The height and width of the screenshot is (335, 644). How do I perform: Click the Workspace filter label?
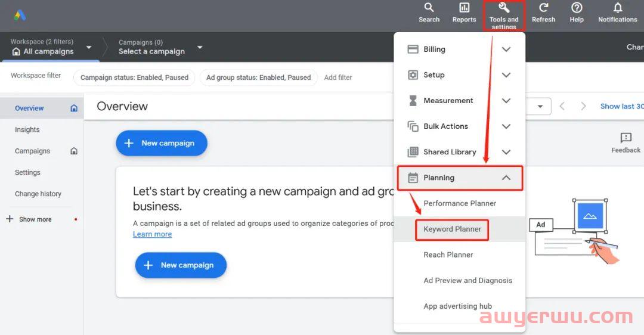[36, 76]
